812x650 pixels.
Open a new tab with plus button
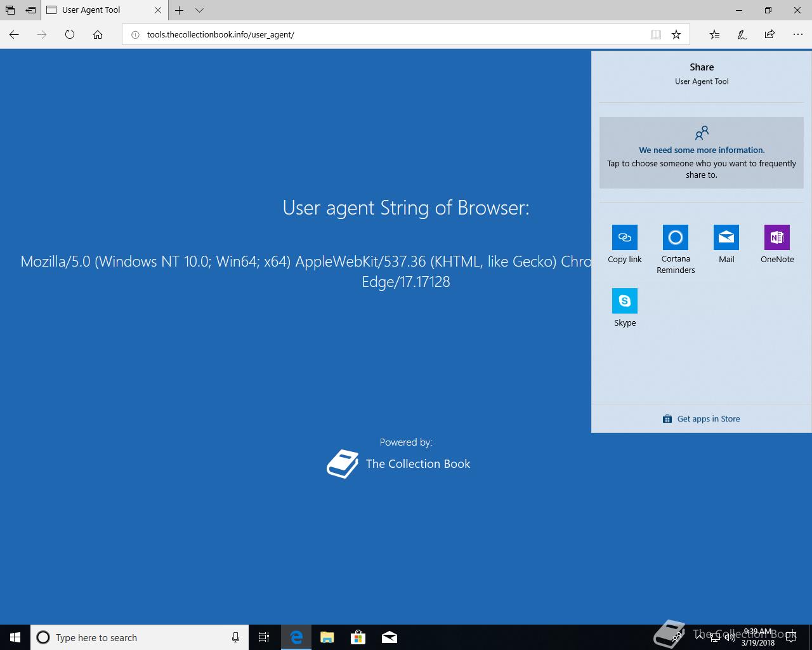click(180, 10)
